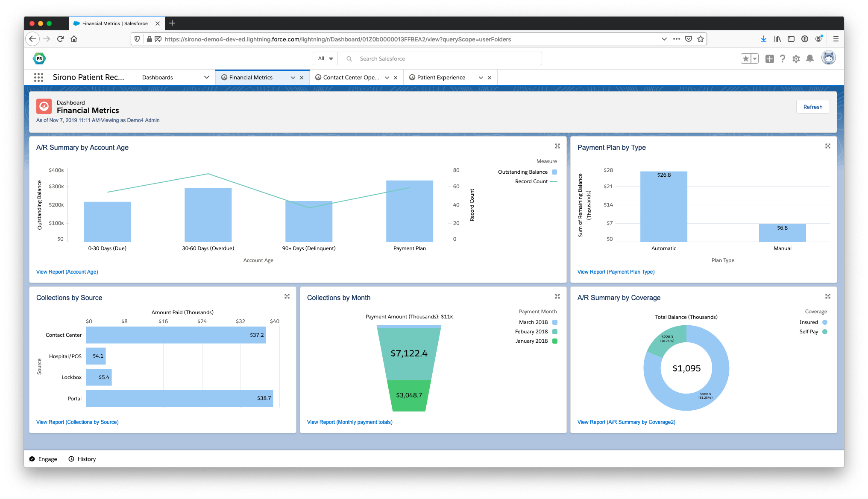Select the Dashboards navigation item

pos(158,77)
